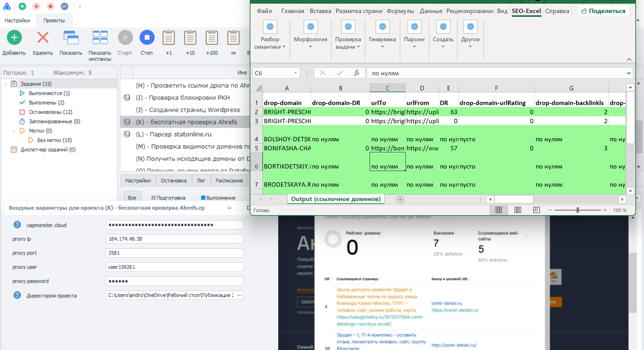
Task: Switch to the Вставка ribbon tab
Action: (320, 11)
